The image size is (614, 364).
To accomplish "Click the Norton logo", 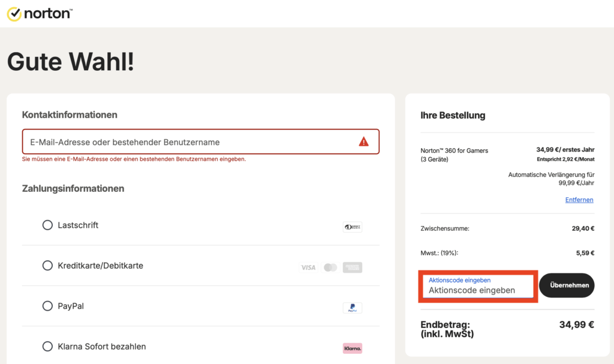I will point(40,14).
